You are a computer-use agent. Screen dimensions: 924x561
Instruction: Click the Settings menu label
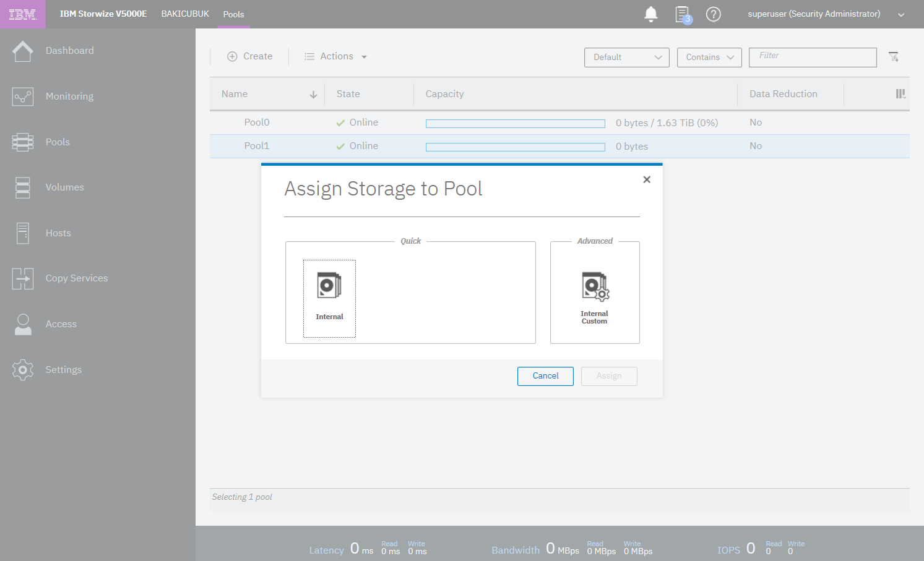click(x=64, y=370)
